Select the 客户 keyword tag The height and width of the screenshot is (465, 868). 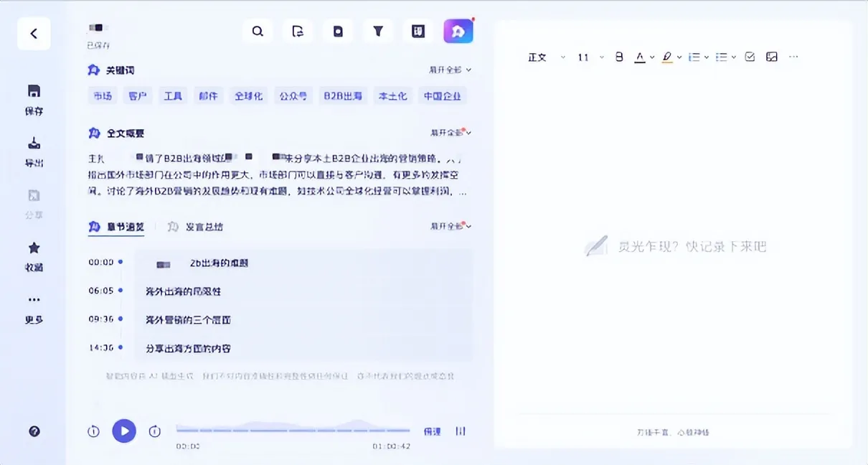point(138,95)
